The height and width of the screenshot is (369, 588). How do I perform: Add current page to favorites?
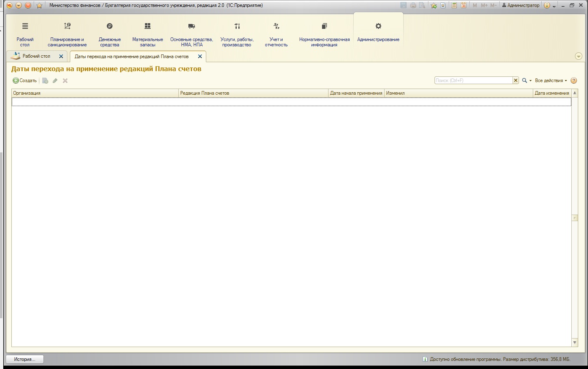(434, 5)
